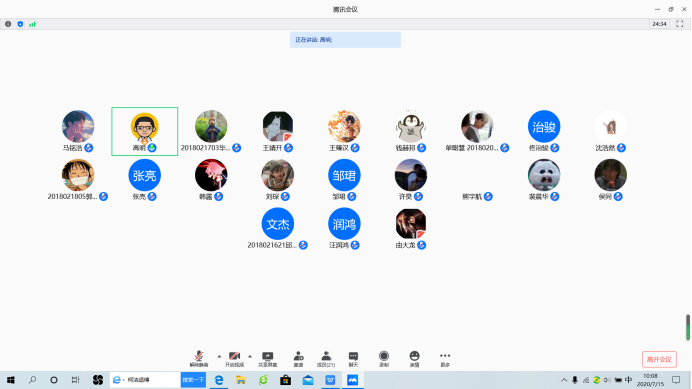692x389 pixels.
Task: Unmute the microphone in meeting toolbar
Action: coord(199,359)
